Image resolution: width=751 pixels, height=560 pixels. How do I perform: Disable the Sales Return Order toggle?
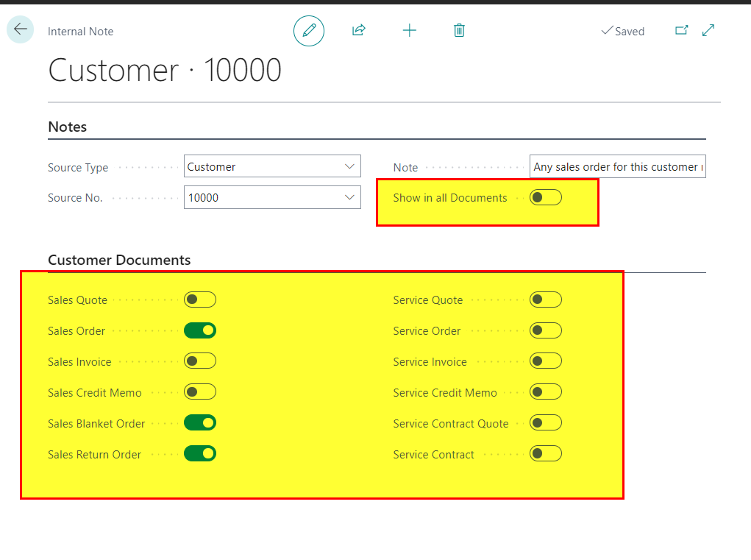point(200,453)
